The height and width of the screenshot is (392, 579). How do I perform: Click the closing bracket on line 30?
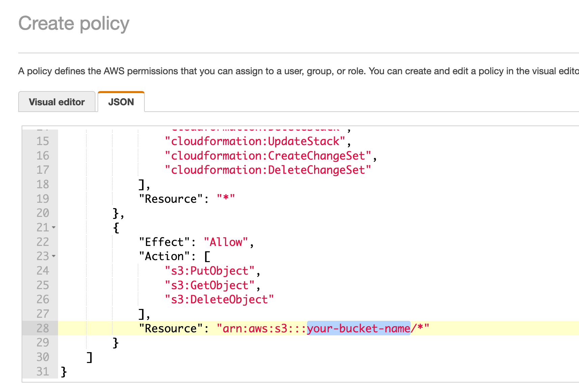click(89, 357)
